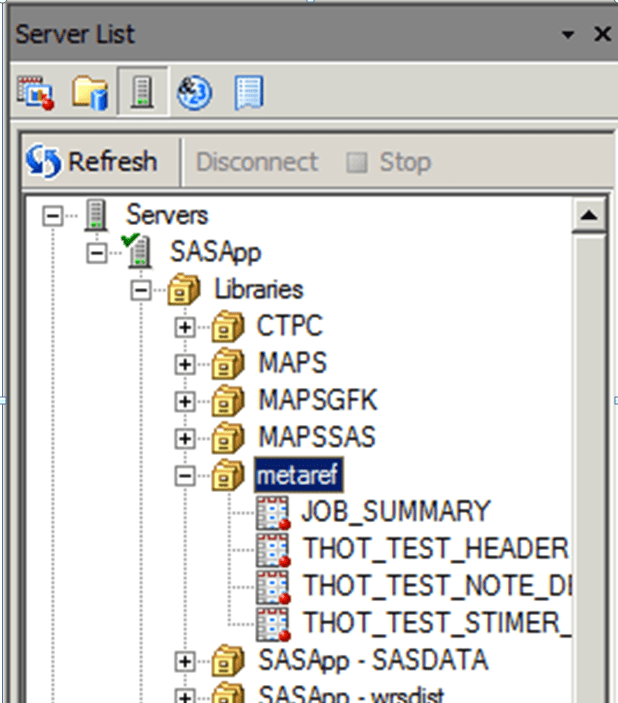Select the MAPSGFK library label
Image resolution: width=618 pixels, height=703 pixels.
point(318,400)
